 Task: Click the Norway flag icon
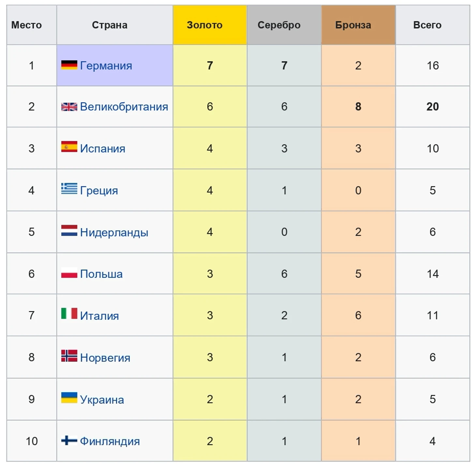click(69, 356)
